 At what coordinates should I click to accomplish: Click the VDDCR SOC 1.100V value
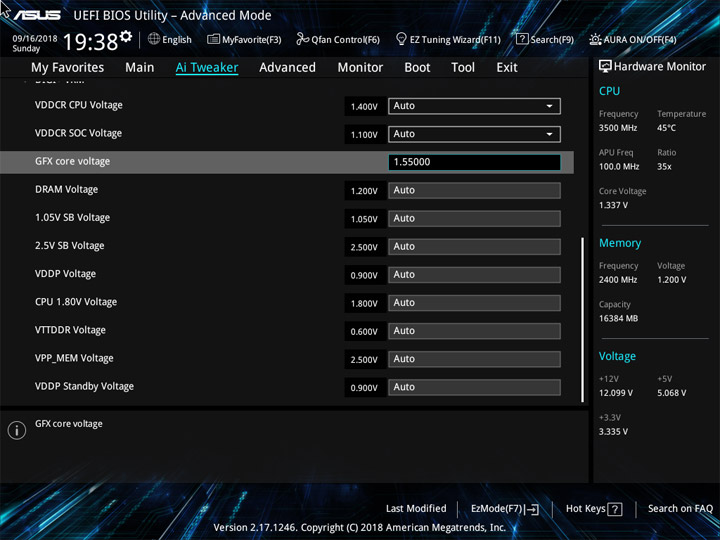coord(364,135)
